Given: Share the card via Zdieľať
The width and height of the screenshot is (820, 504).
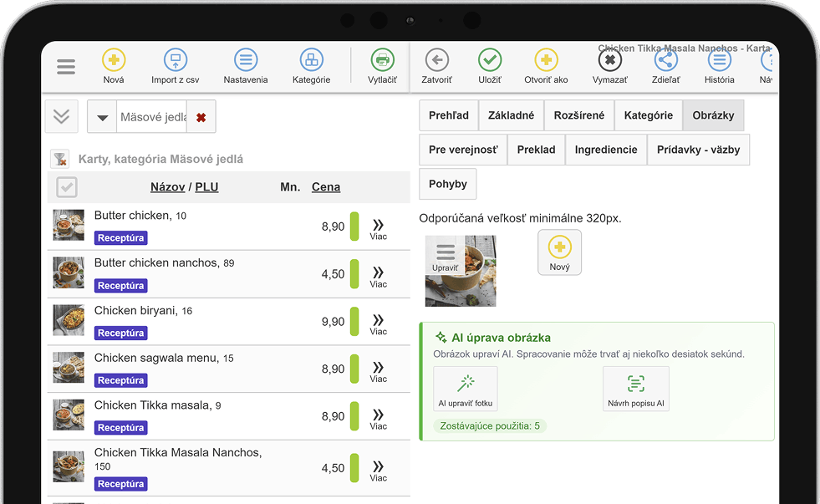Looking at the screenshot, I should point(665,66).
